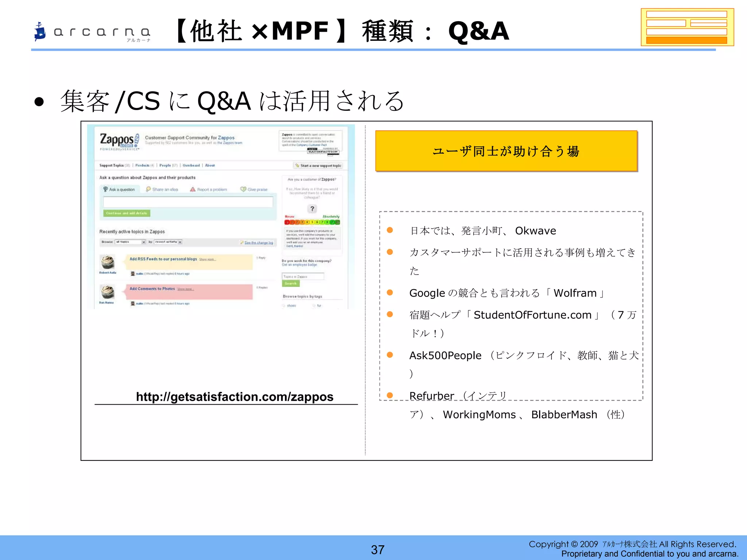Click the yellow ユーザ同士が助け合う場 box
The image size is (747, 560).
[506, 151]
